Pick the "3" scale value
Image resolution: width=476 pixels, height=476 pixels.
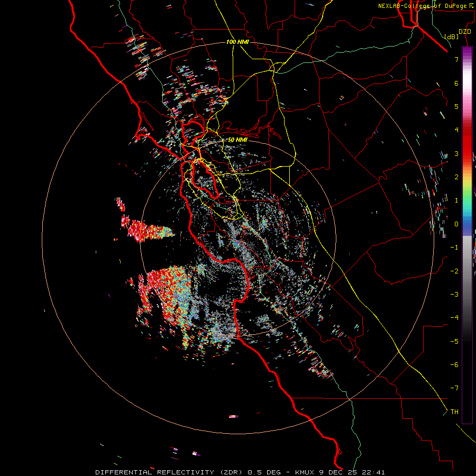tap(456, 153)
